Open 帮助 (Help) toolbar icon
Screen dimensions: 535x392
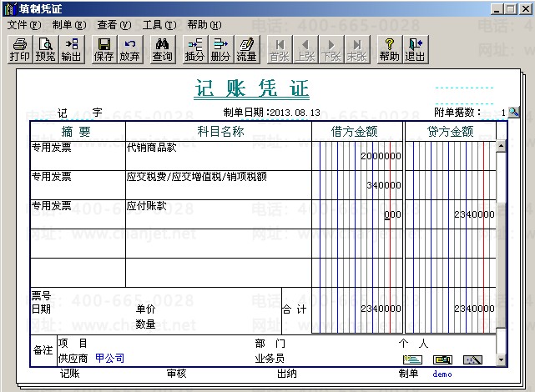389,49
